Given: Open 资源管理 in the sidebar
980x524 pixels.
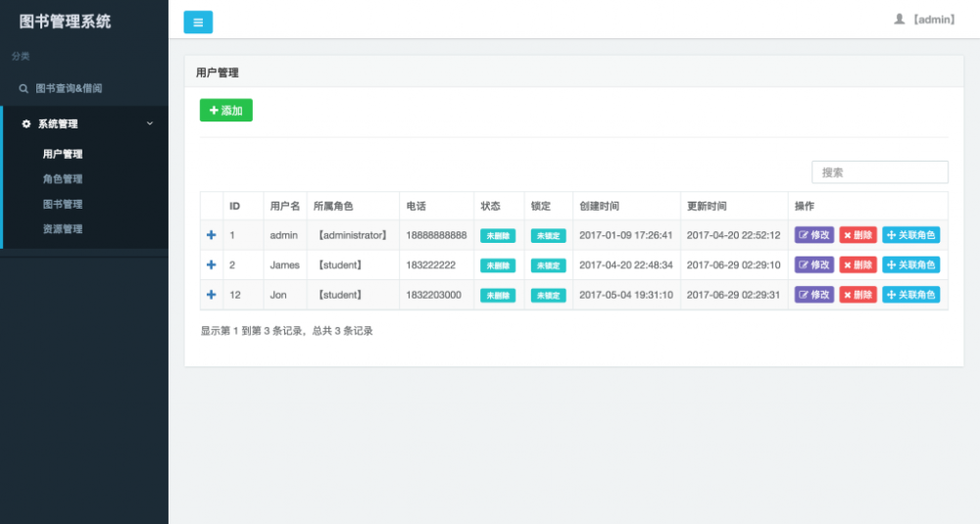Looking at the screenshot, I should [x=63, y=228].
